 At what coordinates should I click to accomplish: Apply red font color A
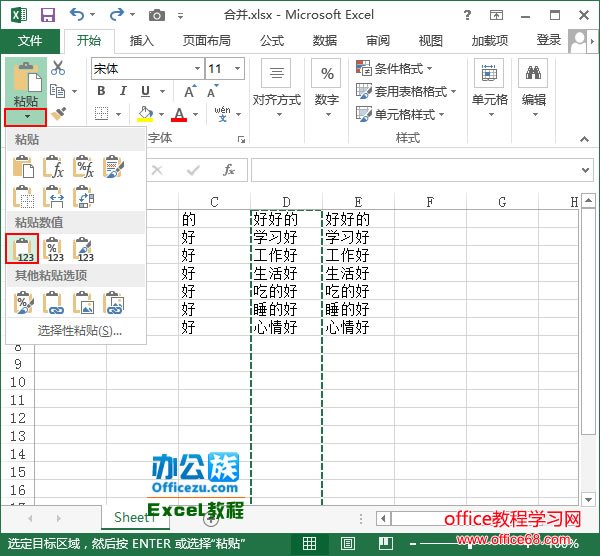pos(179,114)
